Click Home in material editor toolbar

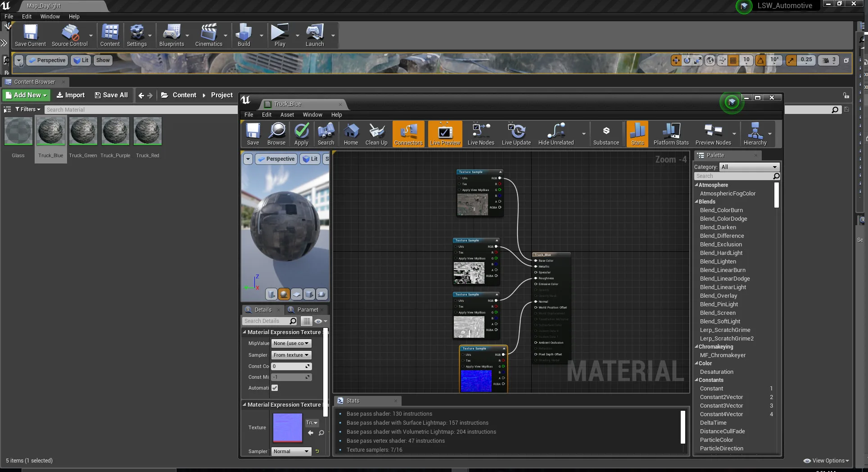pos(351,134)
